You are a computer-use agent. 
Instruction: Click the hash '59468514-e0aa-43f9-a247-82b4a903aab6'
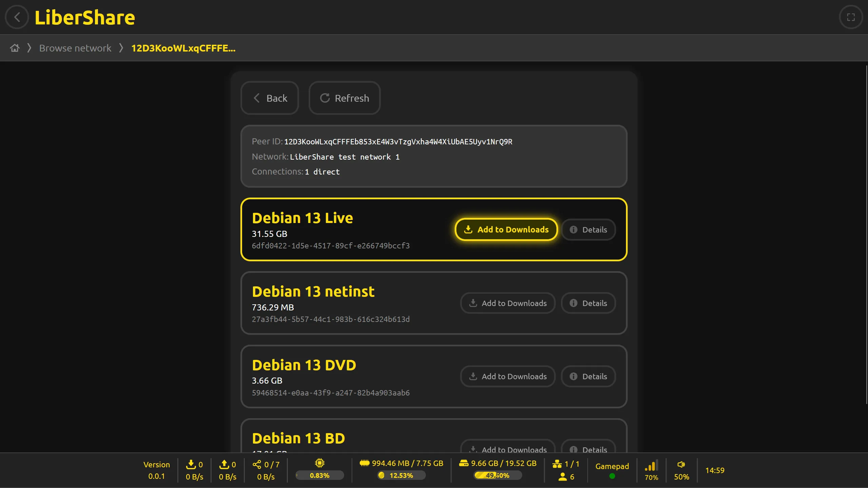[331, 393]
